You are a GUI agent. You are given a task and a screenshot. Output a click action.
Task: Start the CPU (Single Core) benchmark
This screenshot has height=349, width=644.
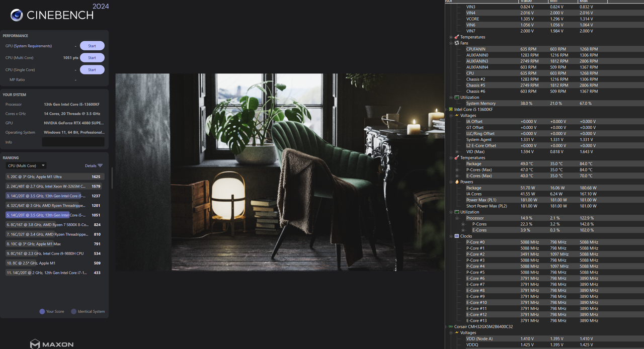pyautogui.click(x=92, y=70)
